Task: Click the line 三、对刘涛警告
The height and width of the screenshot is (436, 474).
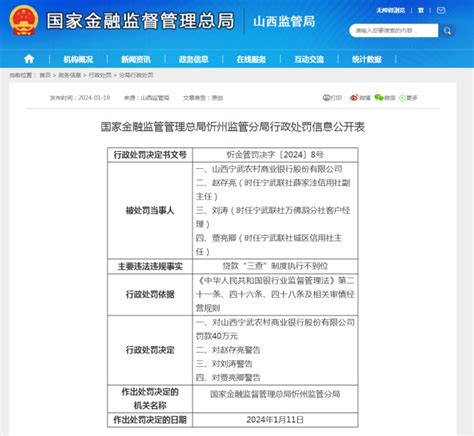Action: click(224, 364)
